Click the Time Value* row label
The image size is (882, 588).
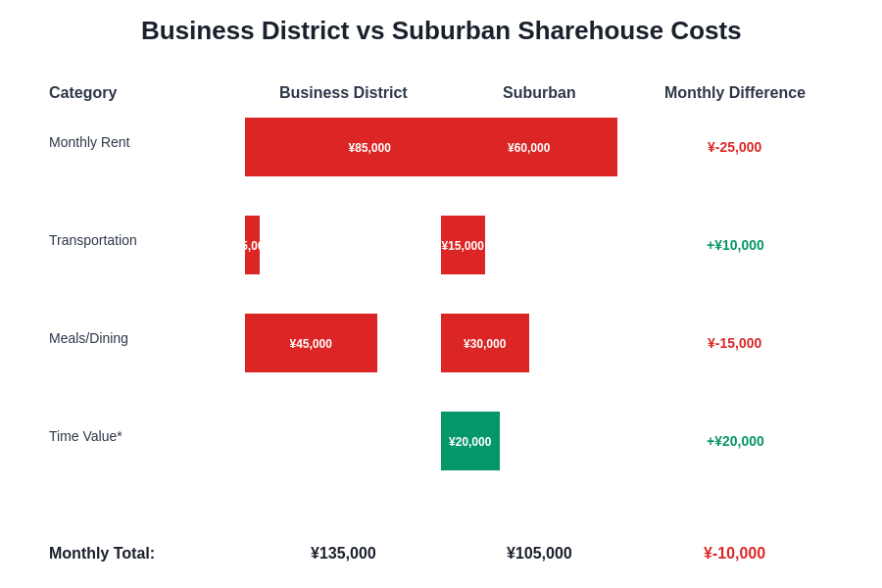click(x=85, y=436)
